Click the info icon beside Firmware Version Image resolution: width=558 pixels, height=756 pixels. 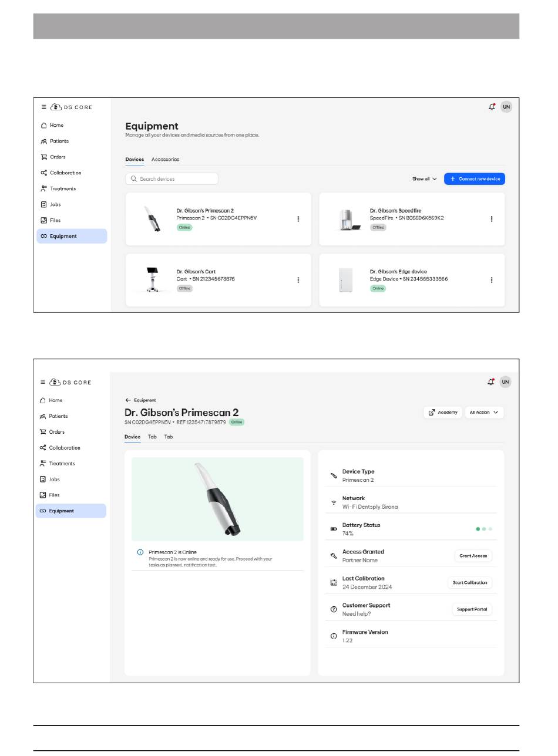coord(334,636)
